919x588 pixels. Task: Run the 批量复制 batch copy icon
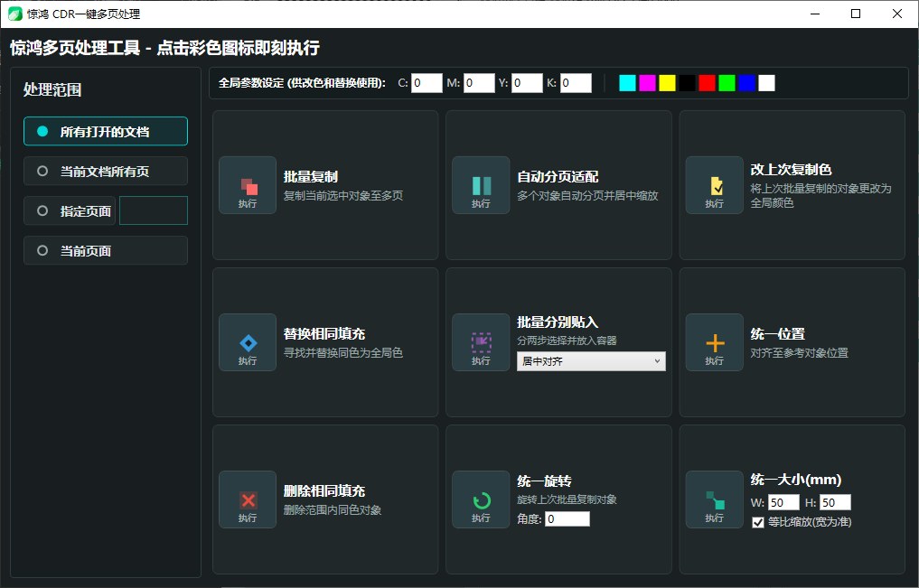[248, 185]
